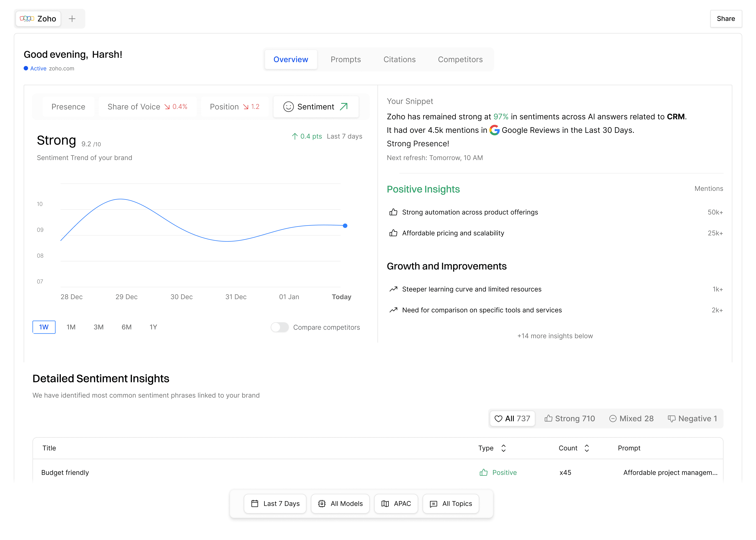Click the chat icon on All Topics

[x=433, y=504]
